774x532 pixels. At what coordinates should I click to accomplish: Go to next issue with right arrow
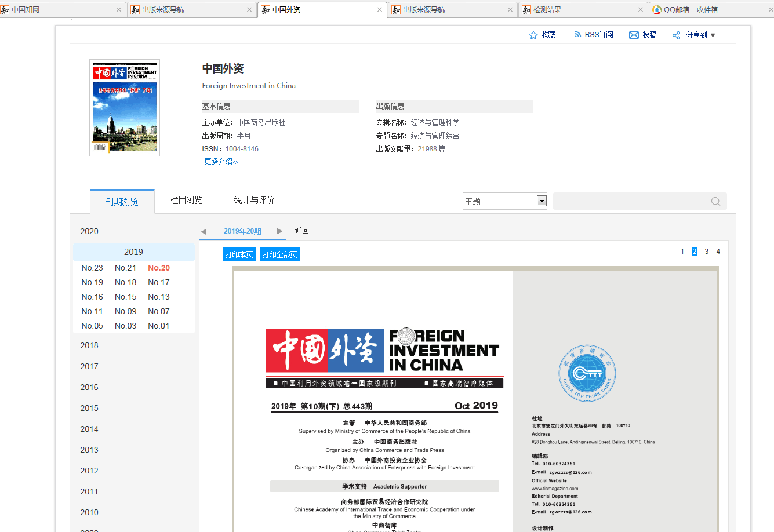point(279,231)
